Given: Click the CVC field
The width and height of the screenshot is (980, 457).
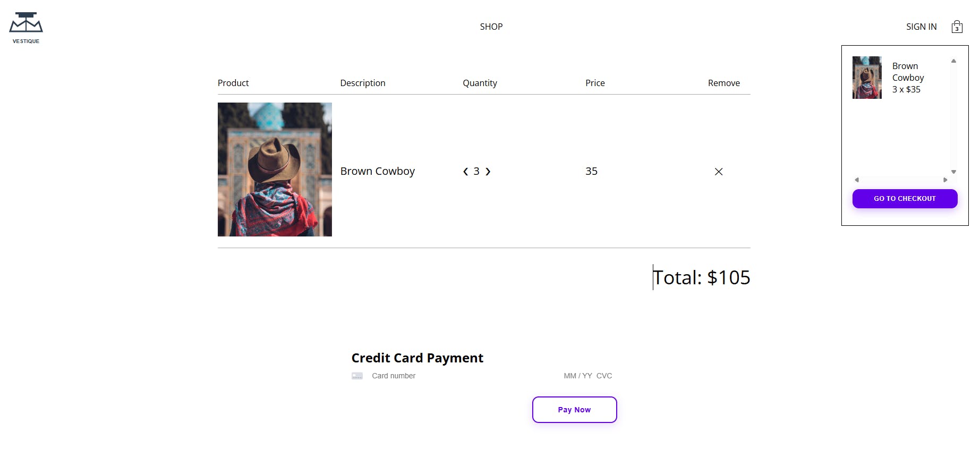Looking at the screenshot, I should pyautogui.click(x=604, y=376).
